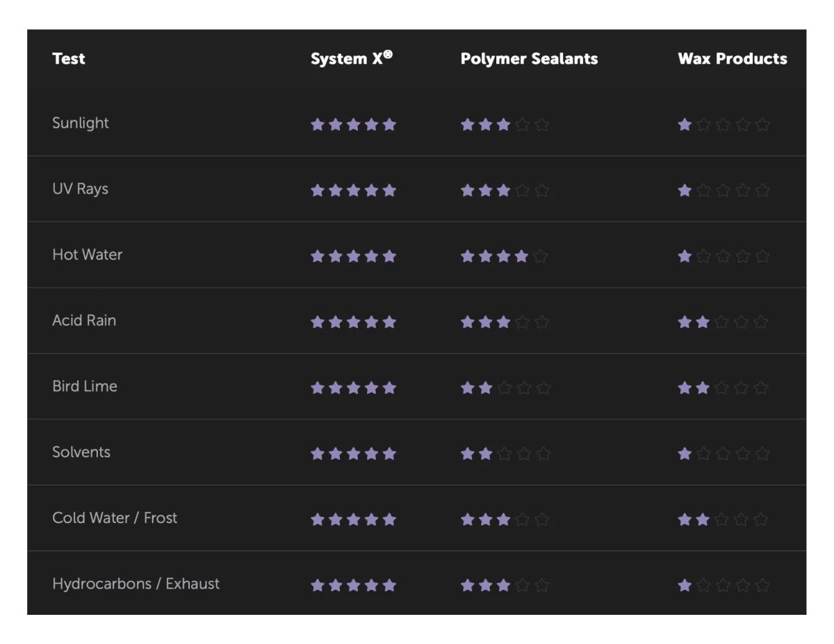Click the Acid Rain row label
Screen dimensions: 834x644
click(84, 321)
